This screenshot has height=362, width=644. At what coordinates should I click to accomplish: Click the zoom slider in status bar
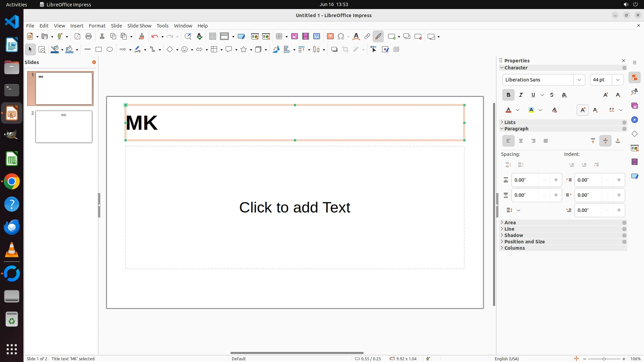[x=604, y=359]
